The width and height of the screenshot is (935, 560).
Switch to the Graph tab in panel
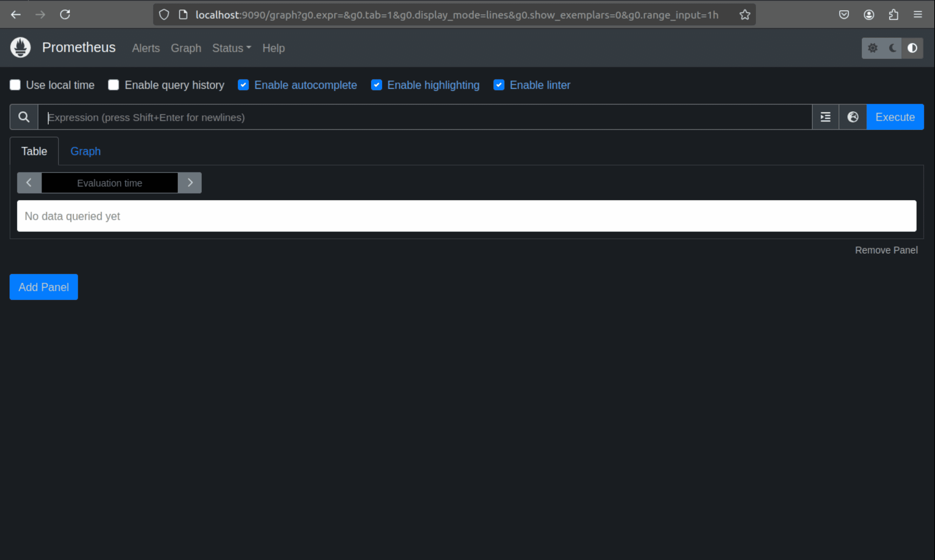click(86, 151)
